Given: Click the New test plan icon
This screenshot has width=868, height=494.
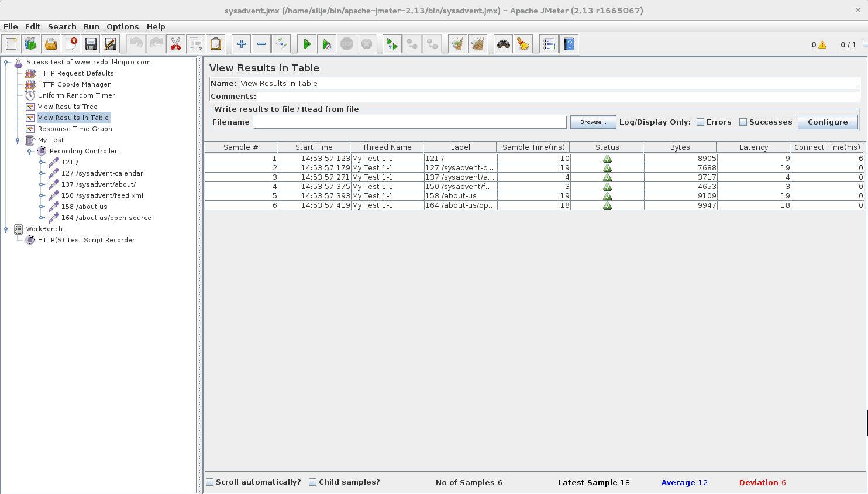Looking at the screenshot, I should (x=11, y=44).
